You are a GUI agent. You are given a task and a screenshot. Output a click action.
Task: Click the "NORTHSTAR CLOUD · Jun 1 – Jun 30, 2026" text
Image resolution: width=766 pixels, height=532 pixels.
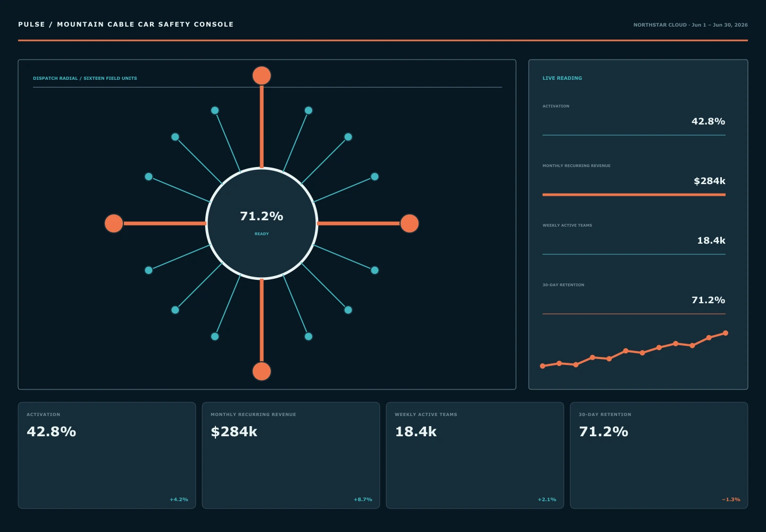[690, 25]
